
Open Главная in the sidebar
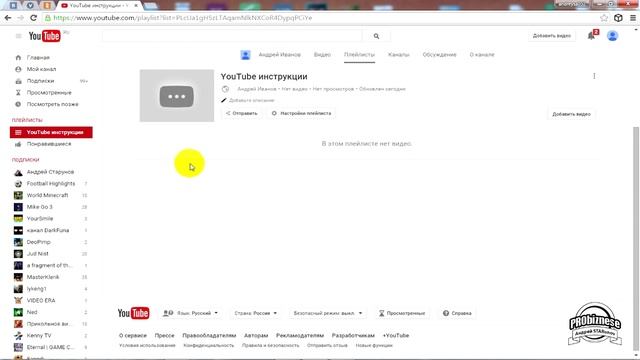(38, 58)
